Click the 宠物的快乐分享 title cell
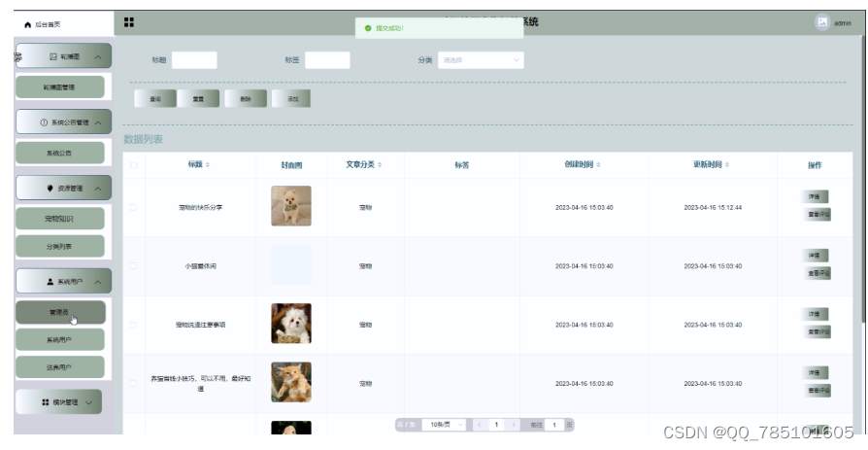Viewport: 868px width, 450px height. point(200,207)
